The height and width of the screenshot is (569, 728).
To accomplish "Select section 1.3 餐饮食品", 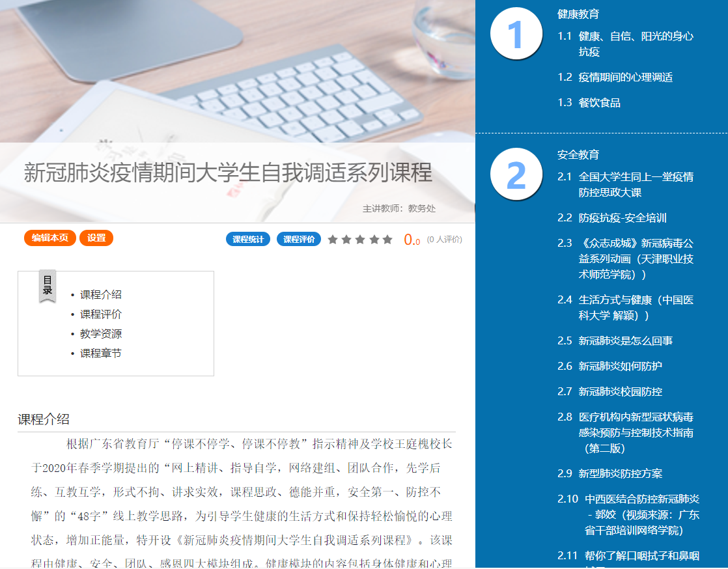I will pyautogui.click(x=599, y=103).
